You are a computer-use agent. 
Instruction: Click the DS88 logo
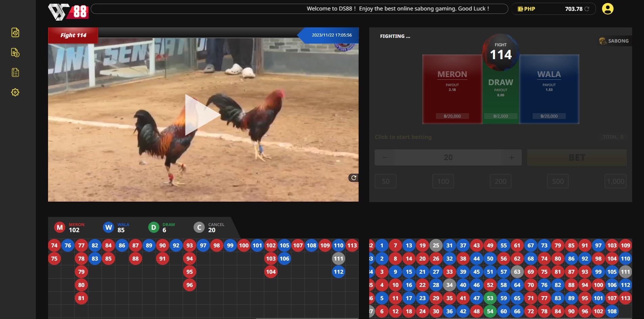68,12
